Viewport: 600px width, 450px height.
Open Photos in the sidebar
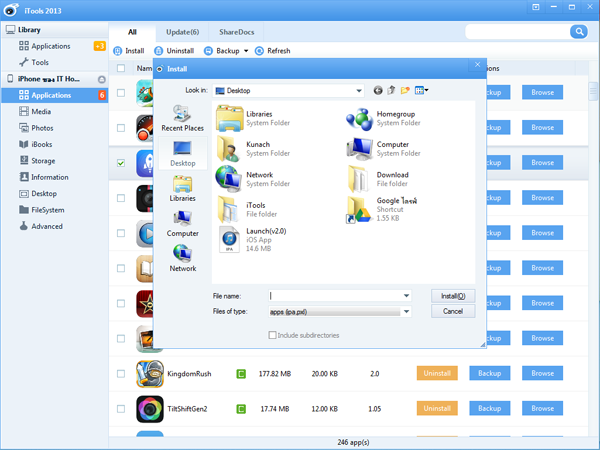pyautogui.click(x=54, y=128)
